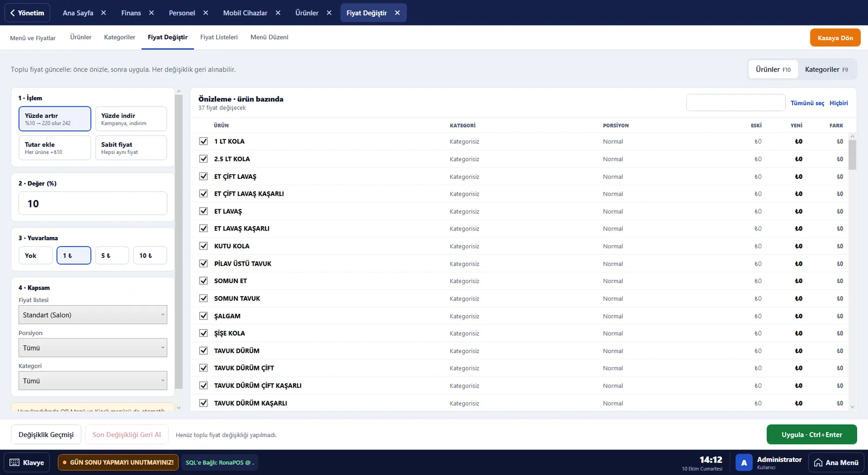Open the Fiyat listesi dropdown
868x475 pixels.
tap(93, 315)
